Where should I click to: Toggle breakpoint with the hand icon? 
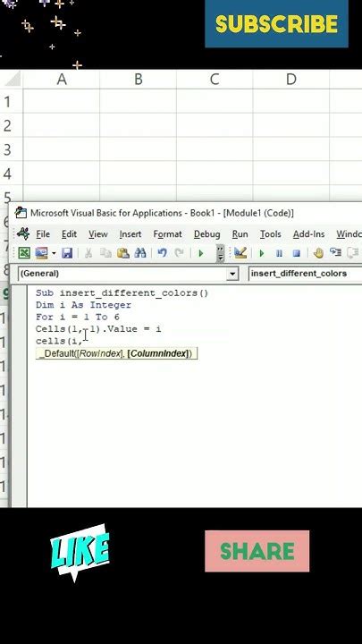coord(318,253)
